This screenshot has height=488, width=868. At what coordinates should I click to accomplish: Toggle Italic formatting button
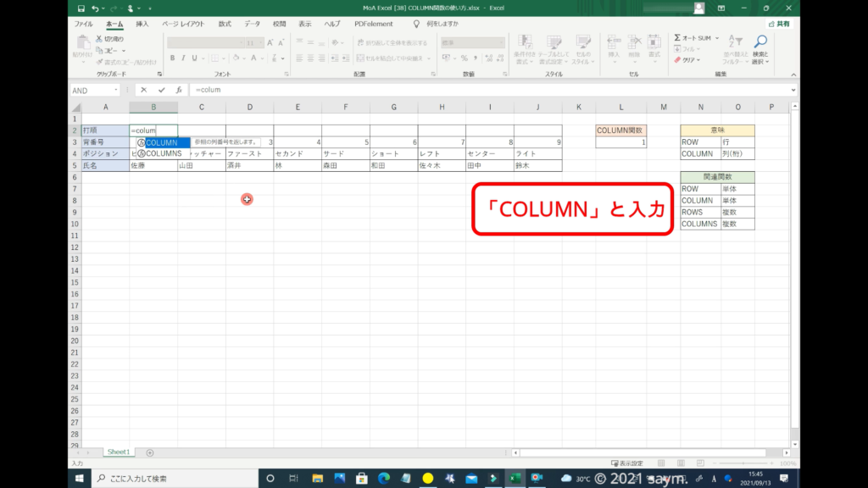(183, 58)
